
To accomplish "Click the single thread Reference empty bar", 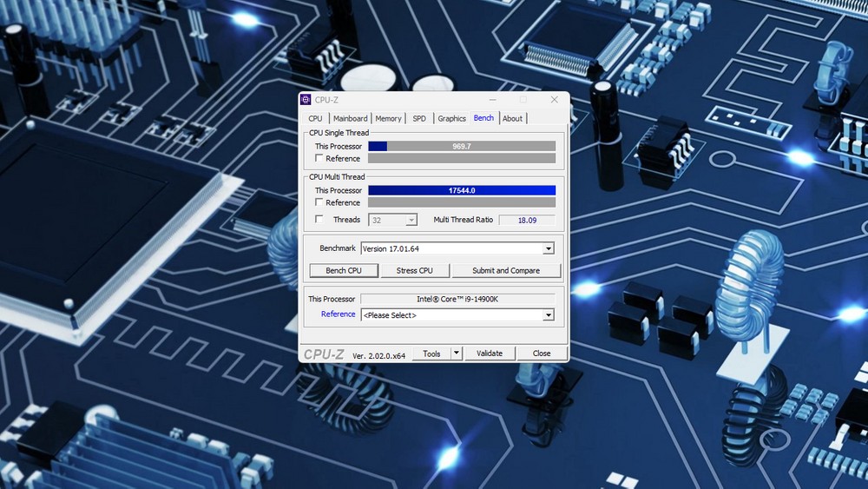I will [x=462, y=158].
